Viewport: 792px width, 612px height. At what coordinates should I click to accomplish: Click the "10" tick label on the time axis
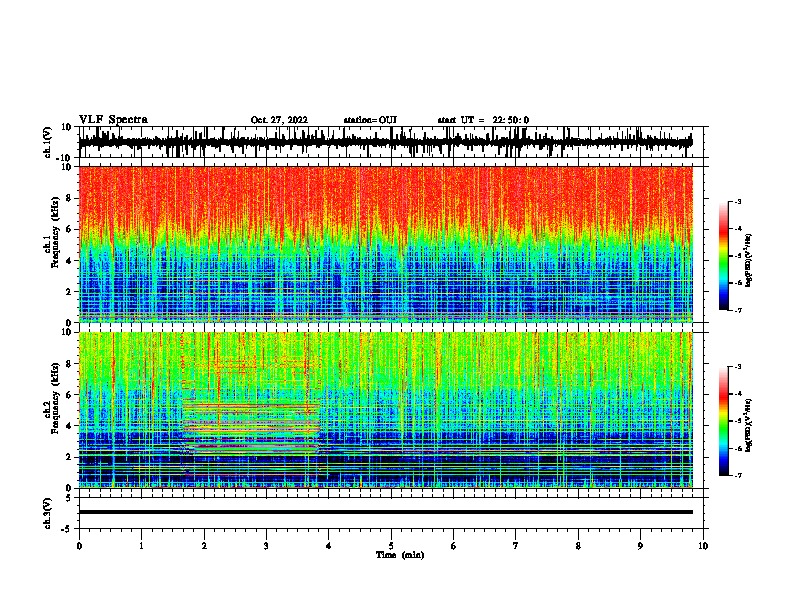pyautogui.click(x=703, y=546)
